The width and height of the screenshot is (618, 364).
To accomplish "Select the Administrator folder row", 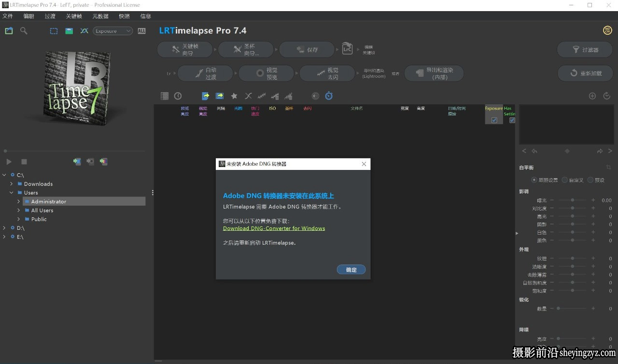I will tap(84, 201).
